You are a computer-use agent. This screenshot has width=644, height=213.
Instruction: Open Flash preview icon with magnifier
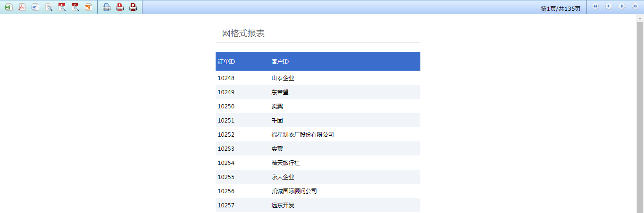[x=62, y=7]
